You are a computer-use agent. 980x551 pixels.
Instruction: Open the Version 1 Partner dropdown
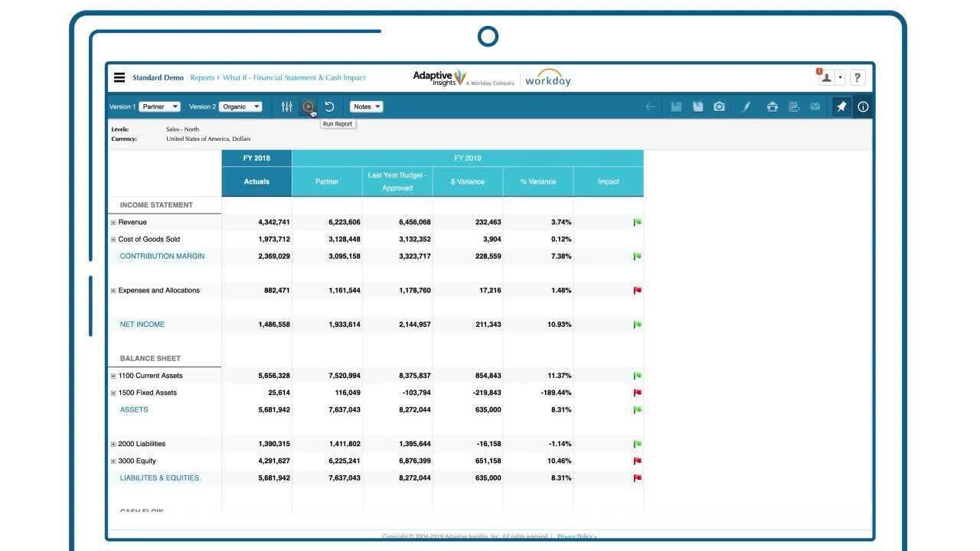pos(159,107)
